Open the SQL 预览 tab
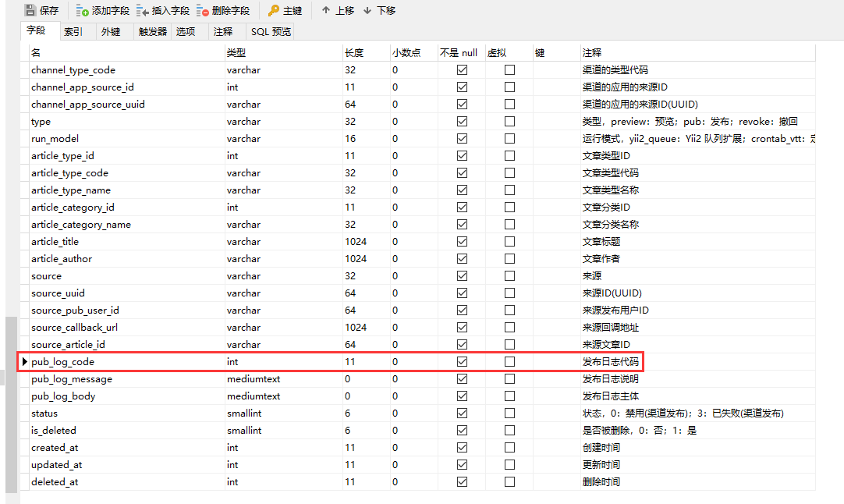 coord(271,32)
